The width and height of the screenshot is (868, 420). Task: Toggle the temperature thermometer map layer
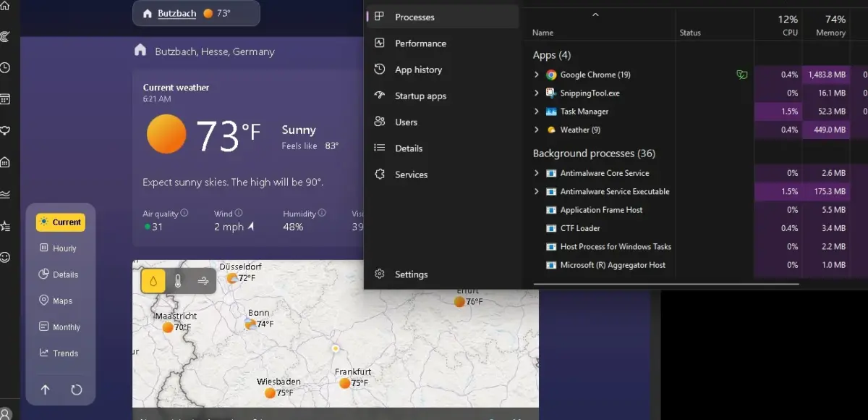(178, 281)
